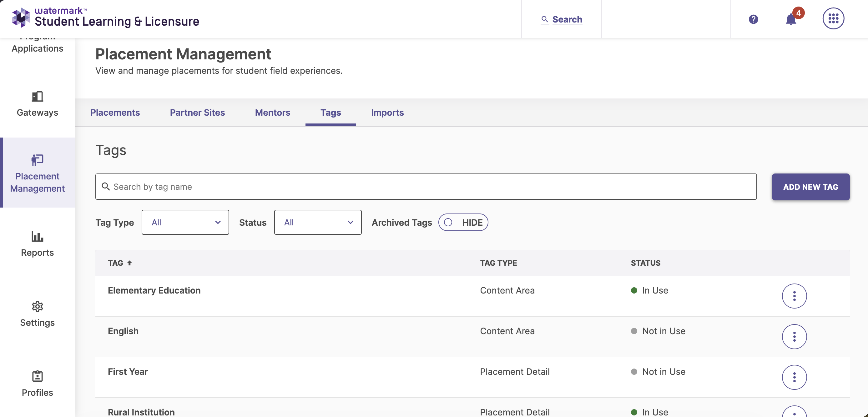Switch to the Placements tab
Image resolution: width=868 pixels, height=417 pixels.
[x=115, y=113]
